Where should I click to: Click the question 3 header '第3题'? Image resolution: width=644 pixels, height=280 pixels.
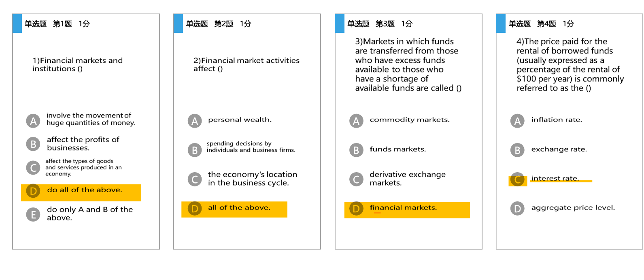click(385, 24)
